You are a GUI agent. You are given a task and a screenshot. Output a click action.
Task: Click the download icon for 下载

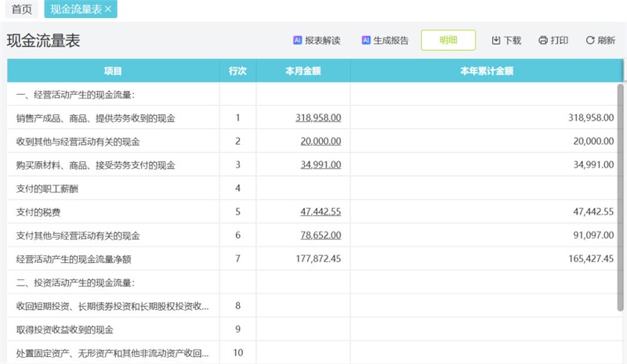(495, 41)
